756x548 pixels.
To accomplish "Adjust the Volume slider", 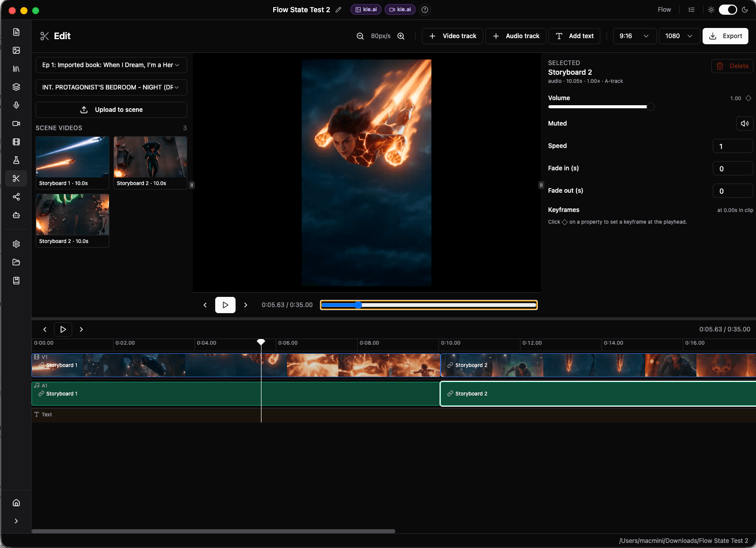I will [601, 107].
